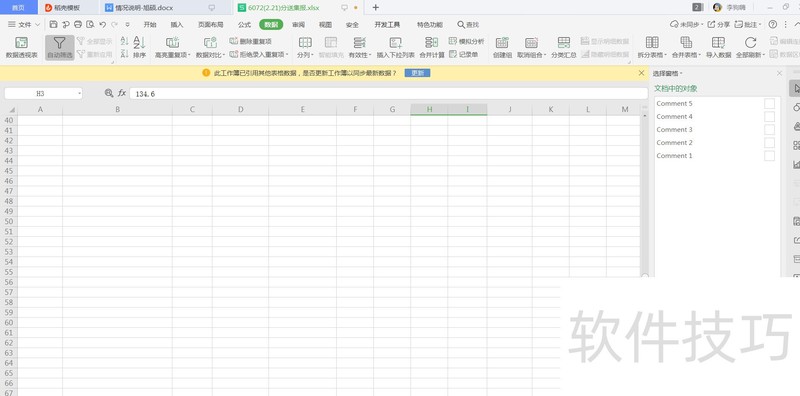Open the Help question mark icon

point(772,24)
